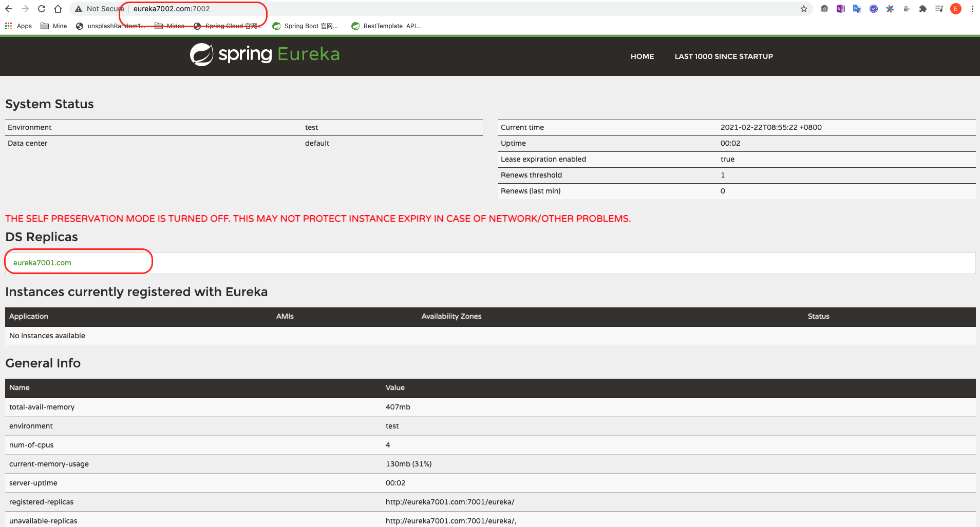Open the Google Translate extension
980x527 pixels.
coord(857,9)
